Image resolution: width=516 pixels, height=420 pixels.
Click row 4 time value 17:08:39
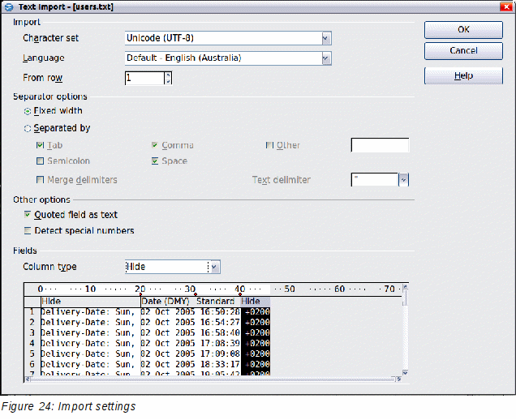tap(220, 343)
